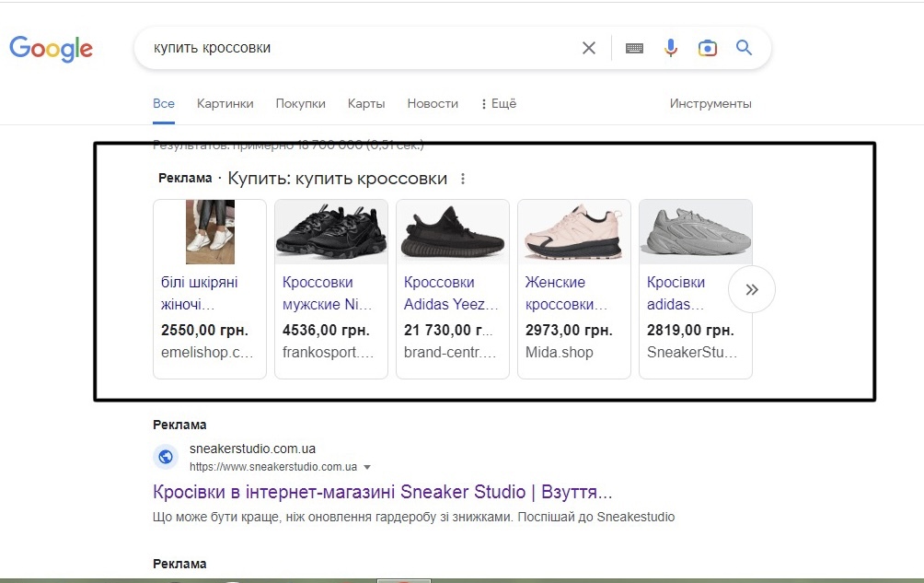
Task: Click the price '21 730,00 г...'
Action: [448, 330]
